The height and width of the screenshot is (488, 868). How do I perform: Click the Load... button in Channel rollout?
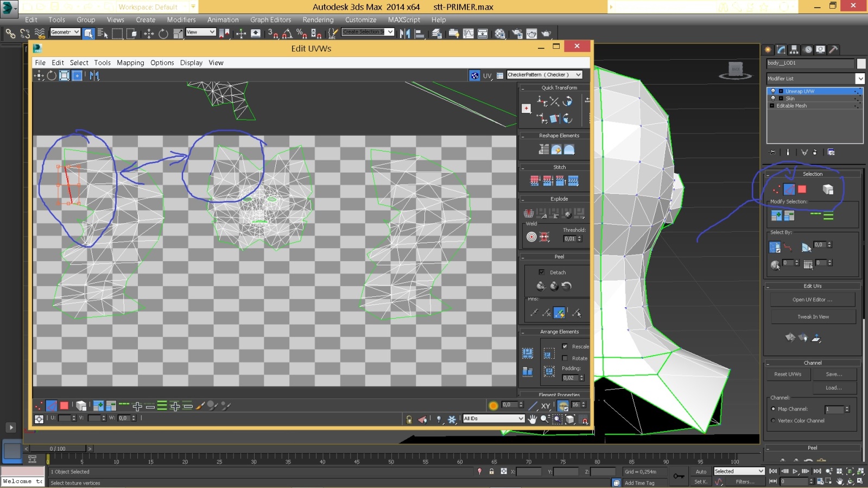(834, 388)
